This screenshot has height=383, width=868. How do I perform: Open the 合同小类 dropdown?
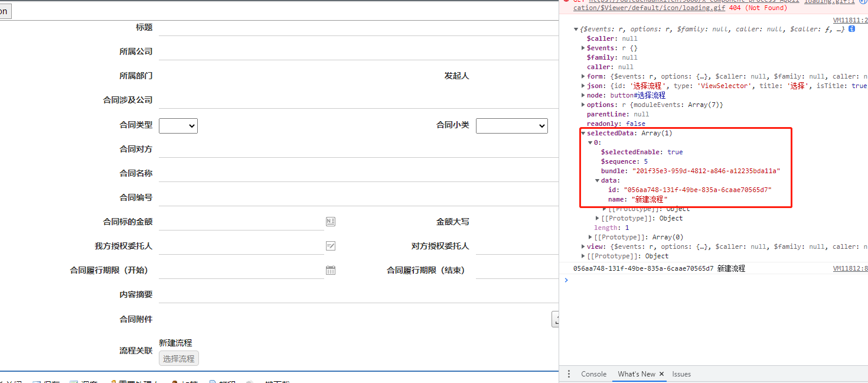pyautogui.click(x=511, y=125)
